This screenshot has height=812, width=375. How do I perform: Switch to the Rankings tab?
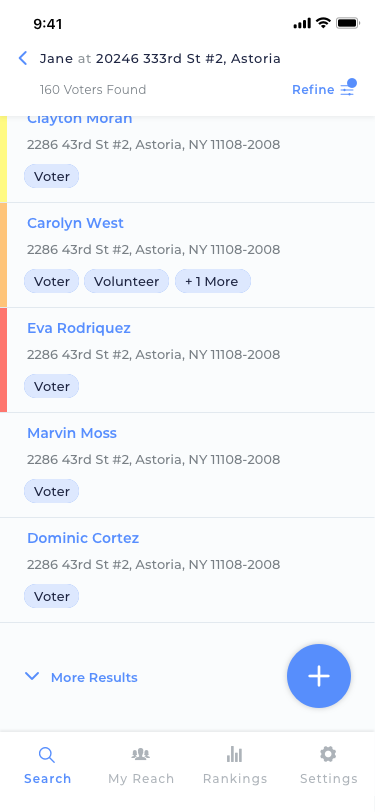click(x=235, y=766)
